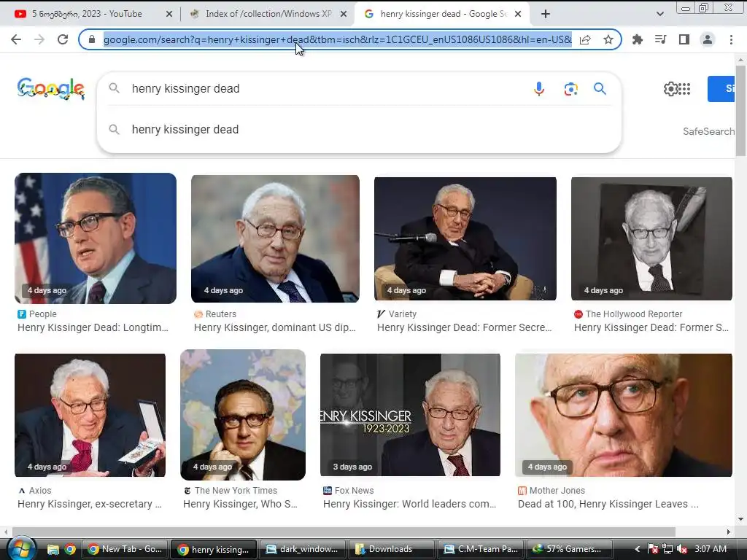The image size is (747, 560).
Task: Close the YouTube tab
Action: coord(169,14)
